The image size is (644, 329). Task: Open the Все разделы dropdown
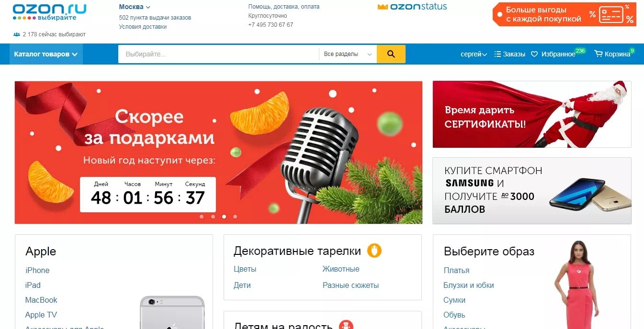[x=348, y=54]
